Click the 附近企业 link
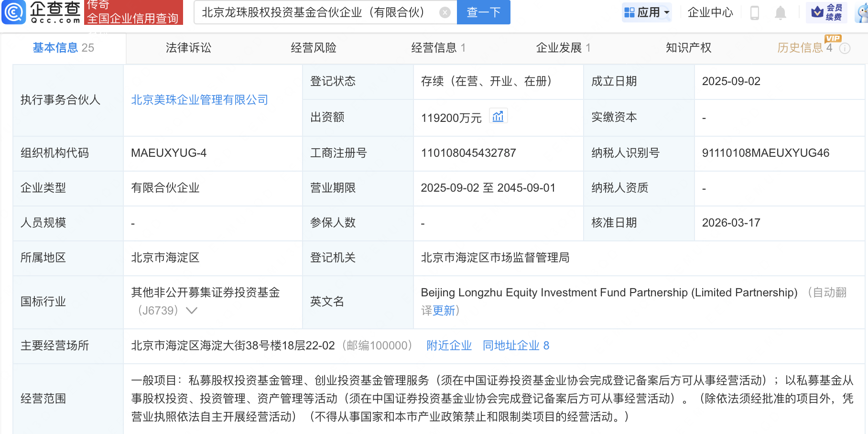This screenshot has width=868, height=434. click(x=448, y=346)
